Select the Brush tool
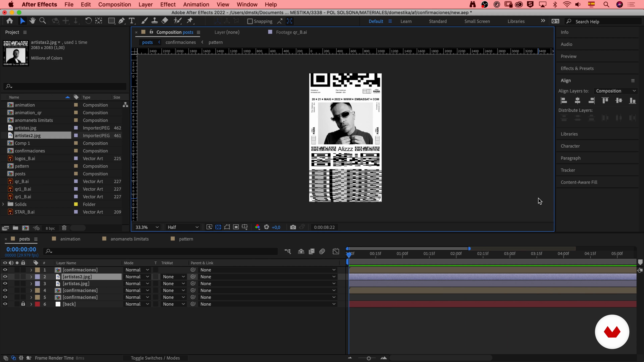Screen dimensions: 644x362 coord(144,21)
